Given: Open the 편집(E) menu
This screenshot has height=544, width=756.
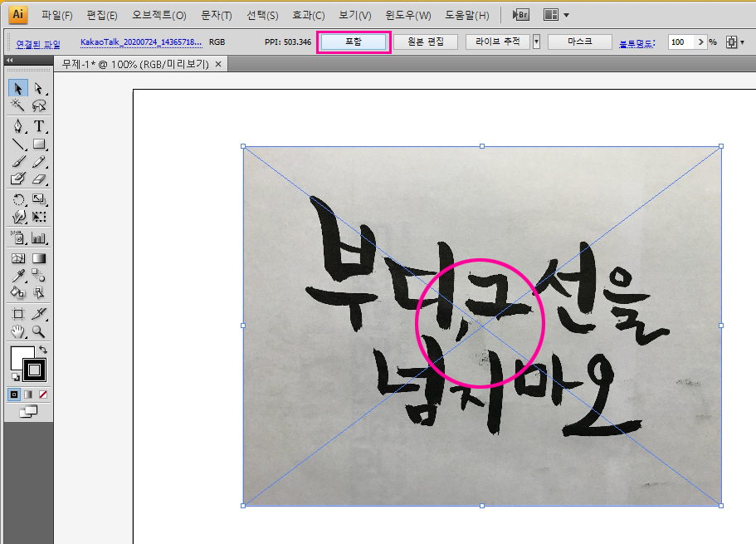Looking at the screenshot, I should coord(102,16).
